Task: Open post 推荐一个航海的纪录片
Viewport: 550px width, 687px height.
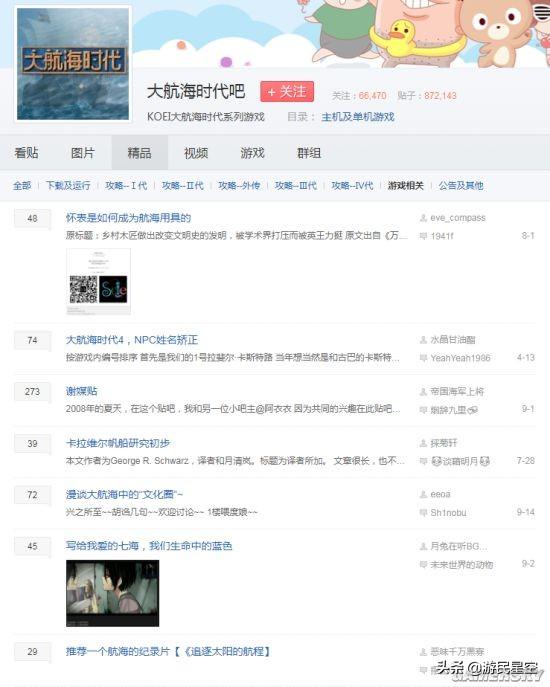Action: pyautogui.click(x=168, y=652)
